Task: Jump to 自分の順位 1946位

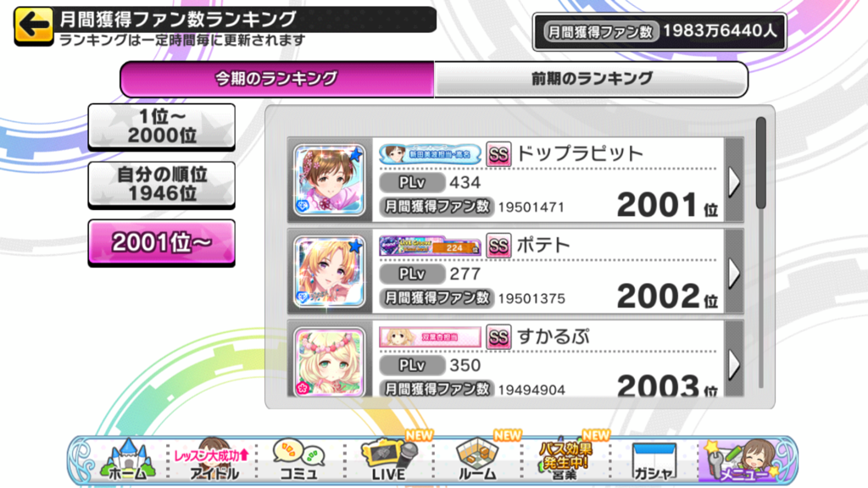Action: click(x=162, y=185)
